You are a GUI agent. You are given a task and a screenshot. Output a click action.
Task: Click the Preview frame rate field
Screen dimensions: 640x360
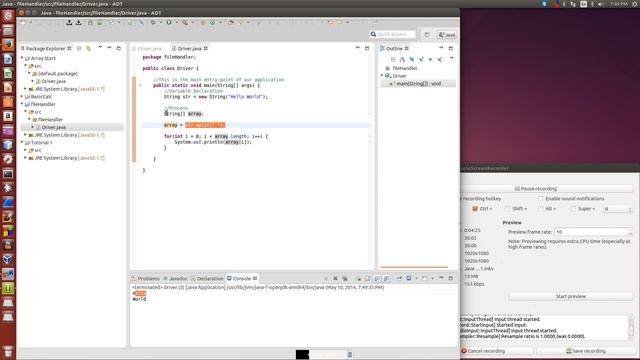point(593,232)
